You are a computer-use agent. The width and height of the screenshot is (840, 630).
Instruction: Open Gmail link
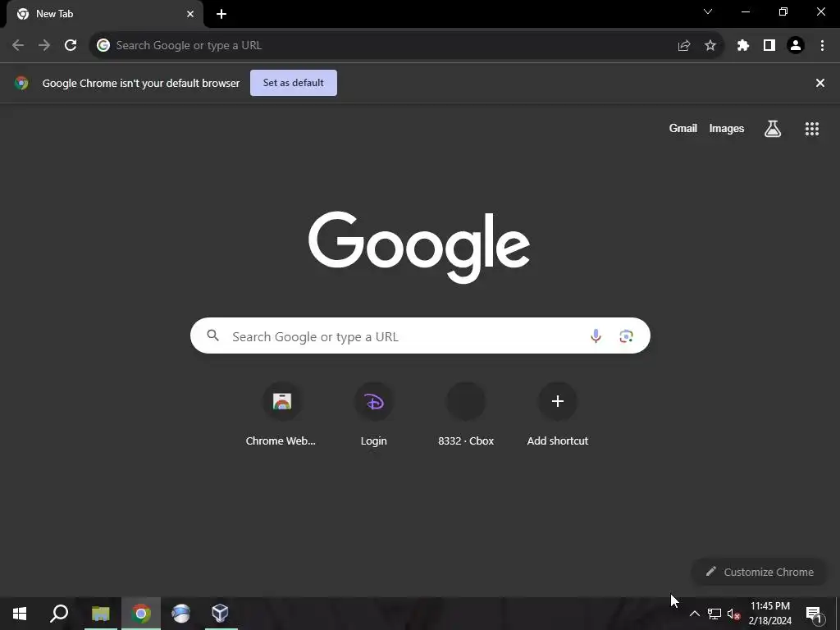coord(683,129)
